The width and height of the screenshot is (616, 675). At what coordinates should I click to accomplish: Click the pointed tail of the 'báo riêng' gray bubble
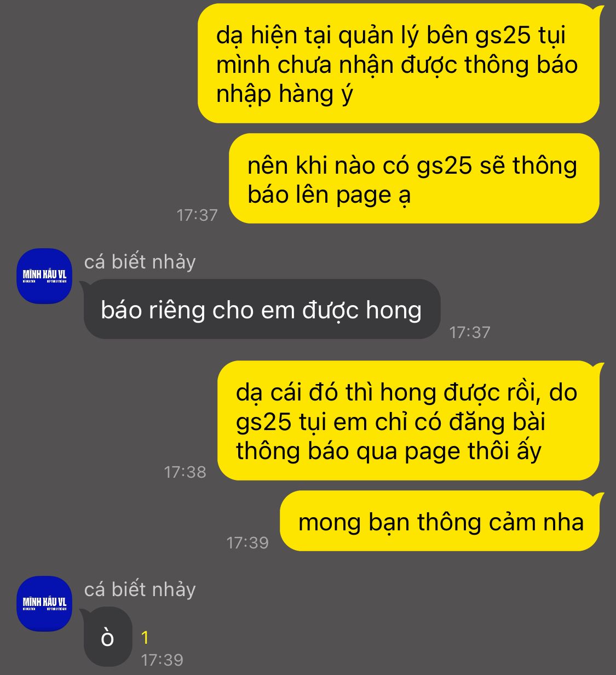(x=85, y=285)
